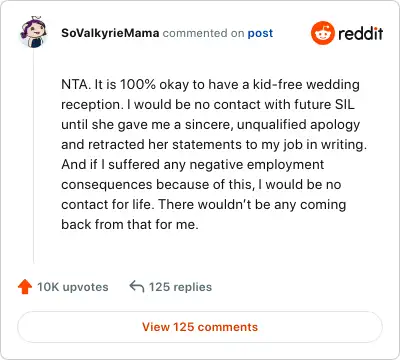This screenshot has height=360, width=400.
Task: Click the "View 125 comments" button
Action: coord(200,327)
